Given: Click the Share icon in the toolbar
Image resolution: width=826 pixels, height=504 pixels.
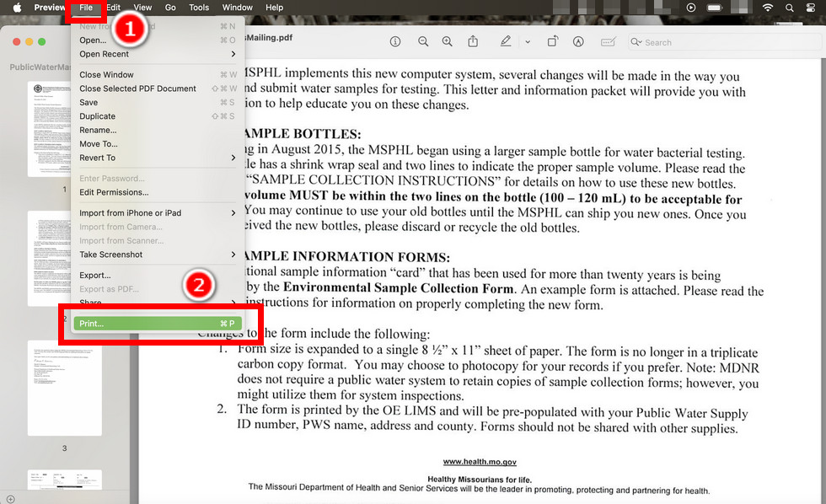Looking at the screenshot, I should (x=474, y=41).
